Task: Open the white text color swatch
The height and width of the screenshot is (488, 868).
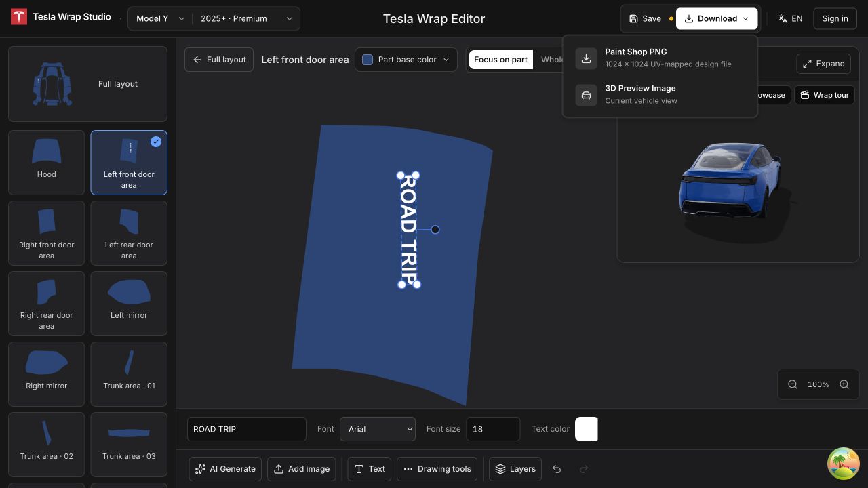Action: [587, 429]
